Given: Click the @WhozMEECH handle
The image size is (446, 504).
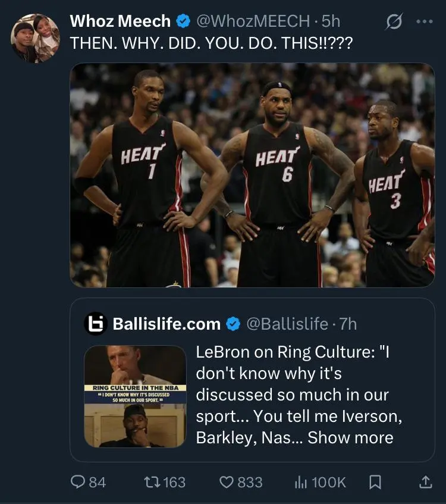Looking at the screenshot, I should pos(253,22).
